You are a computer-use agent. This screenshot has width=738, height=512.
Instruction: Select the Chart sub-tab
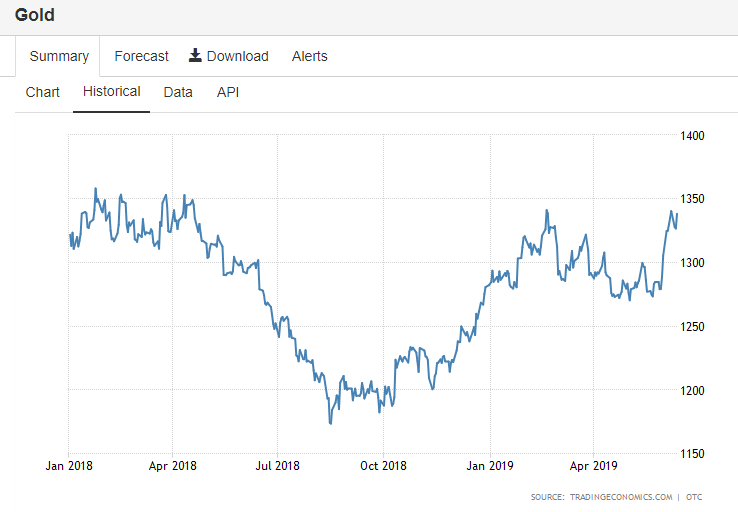pyautogui.click(x=42, y=92)
